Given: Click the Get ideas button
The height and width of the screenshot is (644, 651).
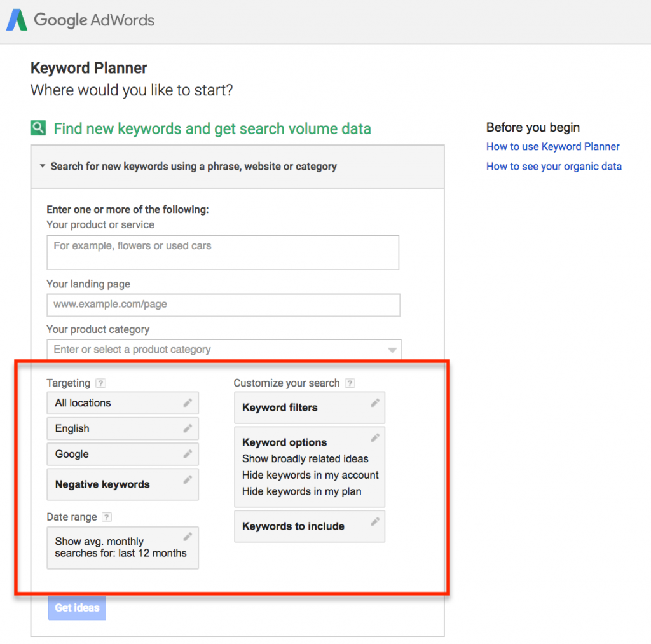Looking at the screenshot, I should pos(77,608).
